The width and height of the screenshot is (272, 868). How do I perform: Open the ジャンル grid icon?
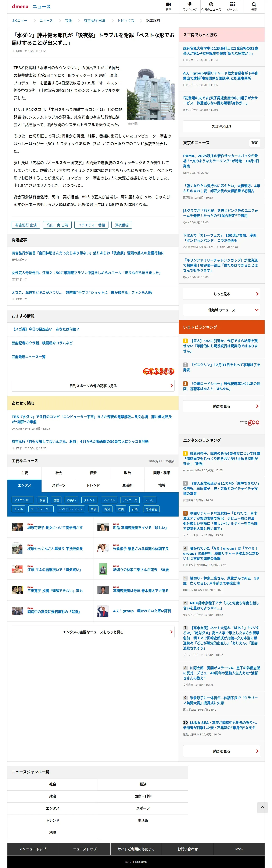(x=233, y=6)
